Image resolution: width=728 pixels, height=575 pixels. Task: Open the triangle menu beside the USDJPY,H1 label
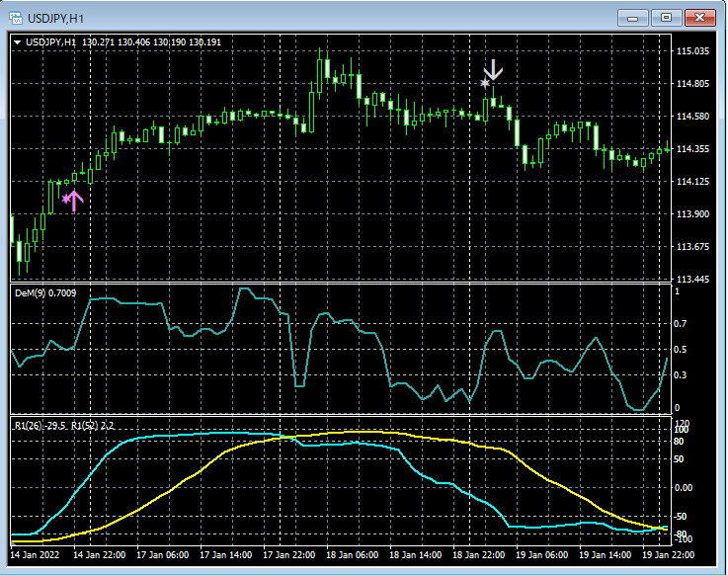(x=19, y=42)
